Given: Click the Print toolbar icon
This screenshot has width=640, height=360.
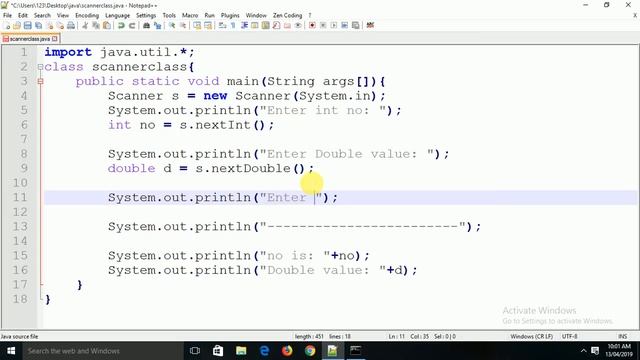Looking at the screenshot, I should (70, 25).
